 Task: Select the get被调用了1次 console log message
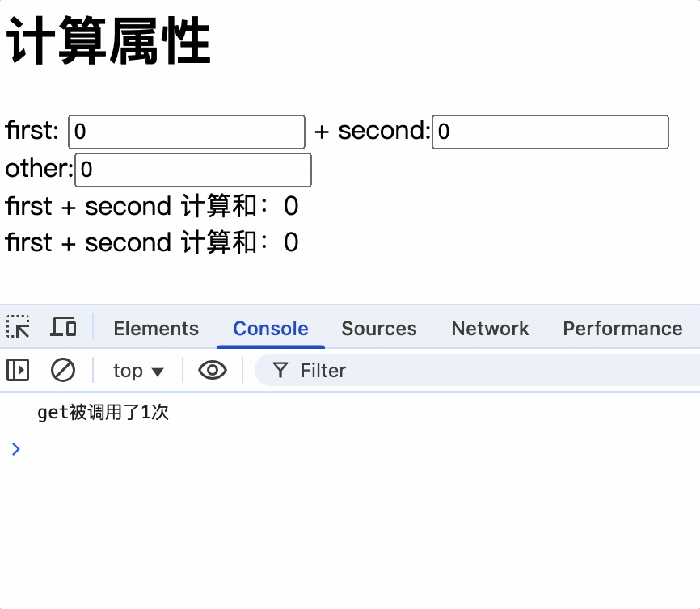(103, 413)
